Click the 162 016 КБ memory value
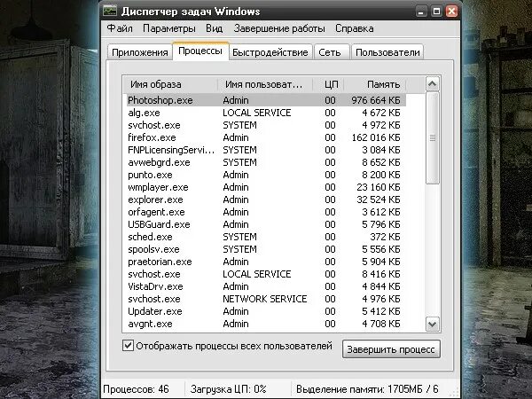The height and width of the screenshot is (399, 532). click(376, 137)
